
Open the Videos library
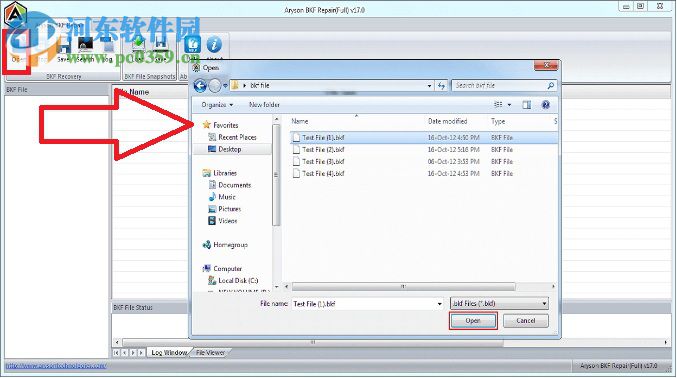tap(223, 221)
